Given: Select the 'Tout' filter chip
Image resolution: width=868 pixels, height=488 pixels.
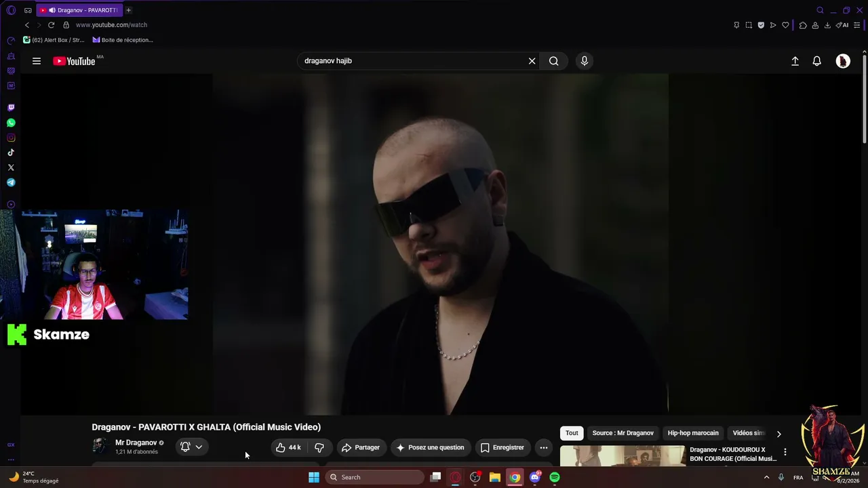Looking at the screenshot, I should [x=572, y=433].
